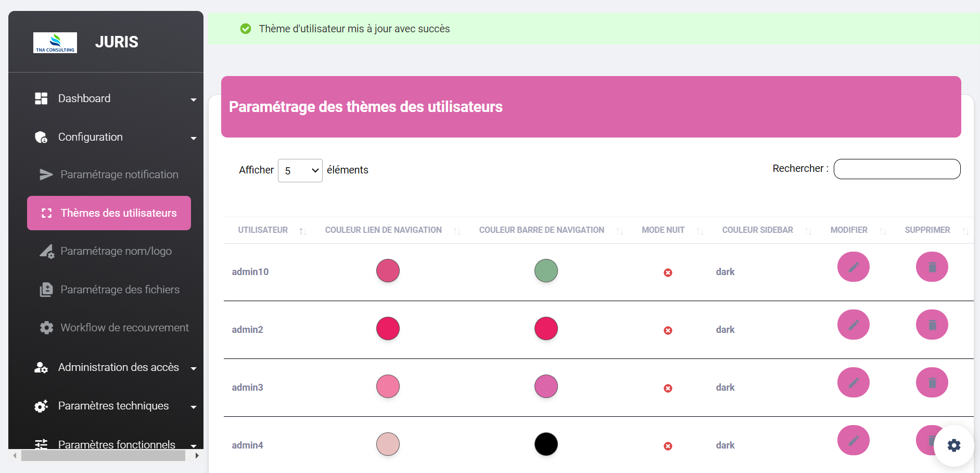980x473 pixels.
Task: Click the edit pencil button for admin3
Action: 853,382
